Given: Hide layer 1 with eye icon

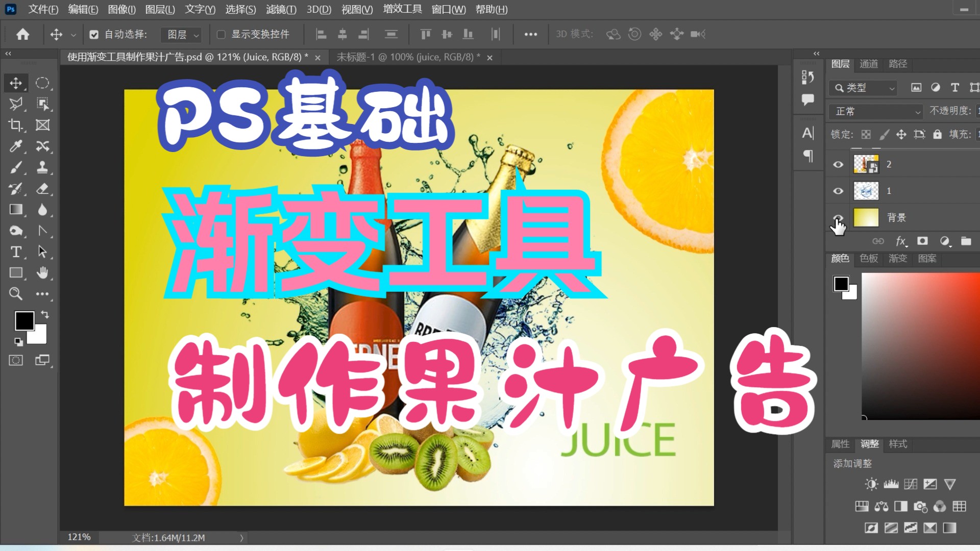Looking at the screenshot, I should [838, 191].
